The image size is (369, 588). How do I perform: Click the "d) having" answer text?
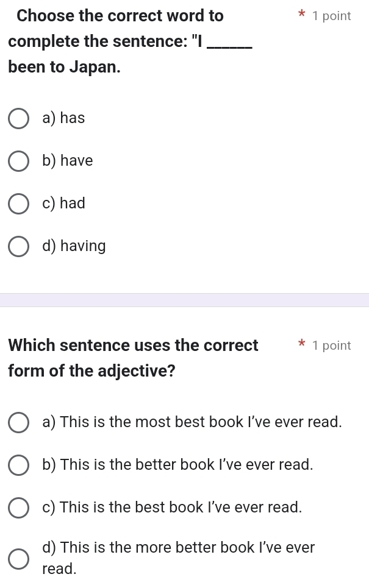[x=74, y=246]
